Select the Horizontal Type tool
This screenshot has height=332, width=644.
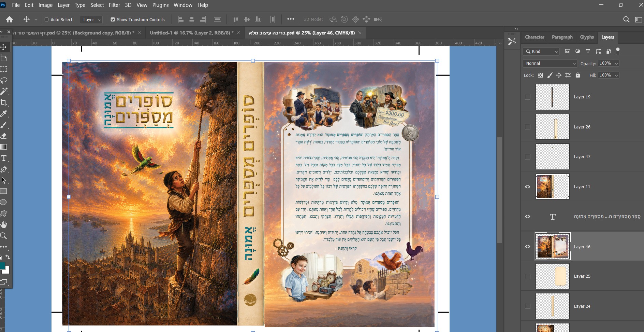tap(3, 158)
